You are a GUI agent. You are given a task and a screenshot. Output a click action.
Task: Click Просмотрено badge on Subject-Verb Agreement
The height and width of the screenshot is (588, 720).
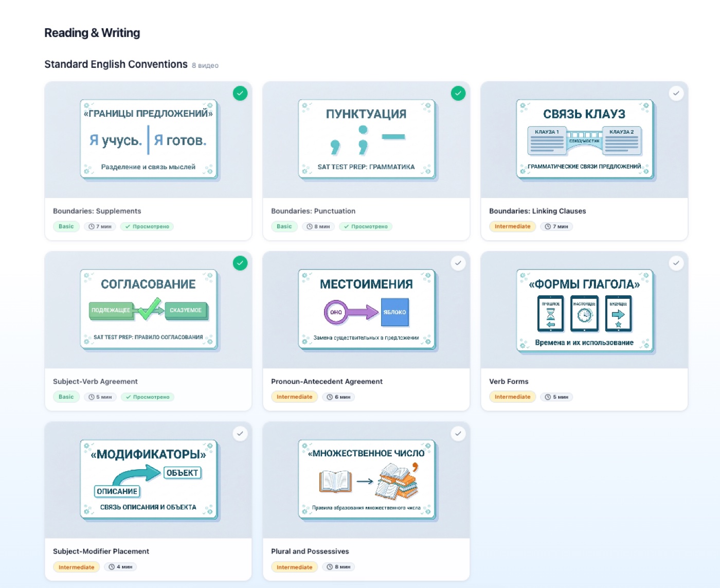click(148, 397)
